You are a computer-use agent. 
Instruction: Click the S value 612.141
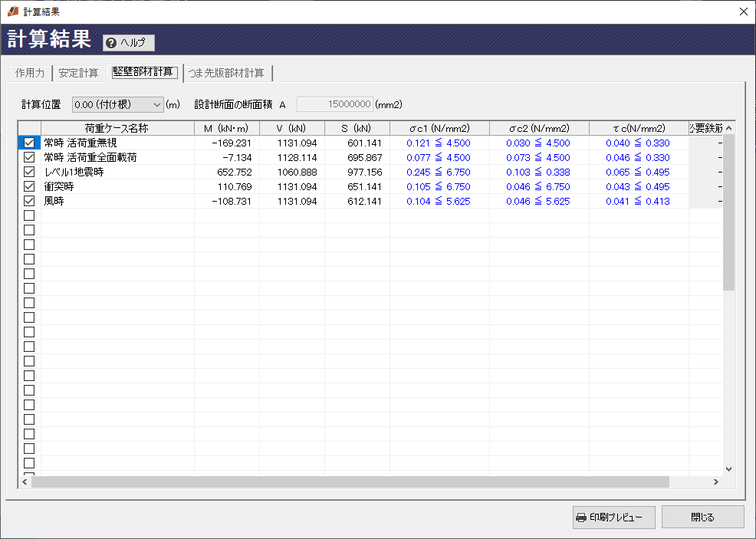[x=364, y=201]
